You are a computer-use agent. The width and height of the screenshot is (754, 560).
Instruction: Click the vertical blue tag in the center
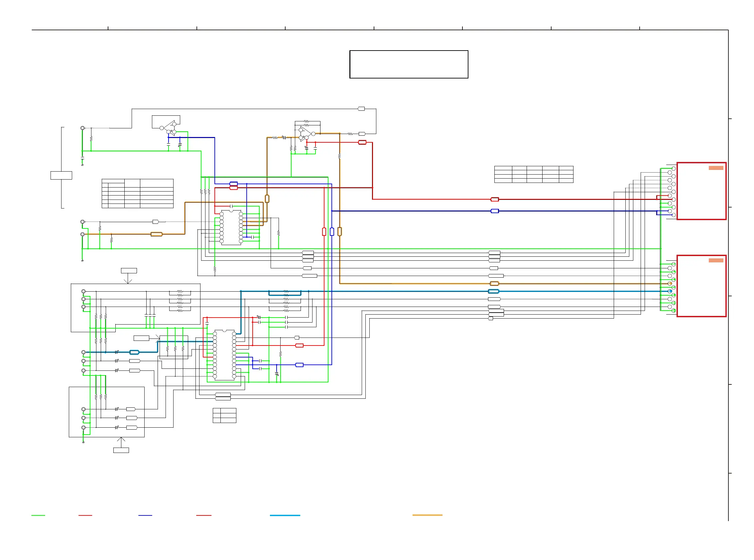pos(332,231)
